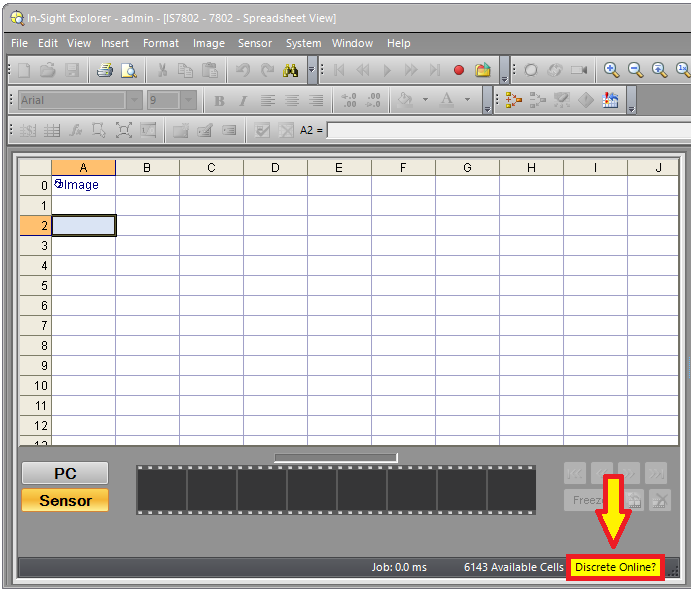Click the Font Color letter A button
The image size is (691, 590).
[447, 100]
